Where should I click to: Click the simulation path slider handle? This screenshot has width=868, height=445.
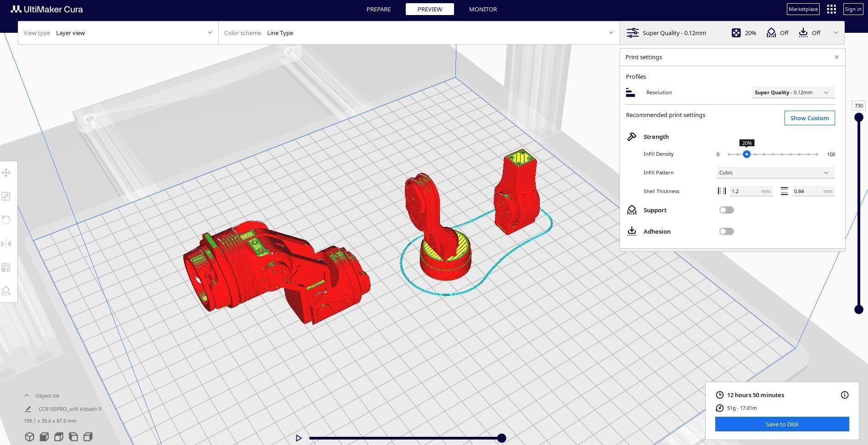501,438
